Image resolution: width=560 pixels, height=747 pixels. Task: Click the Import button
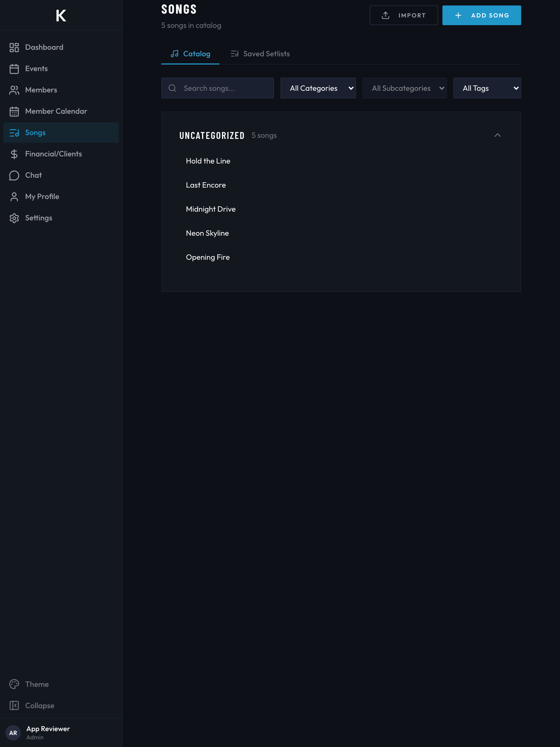click(x=404, y=15)
